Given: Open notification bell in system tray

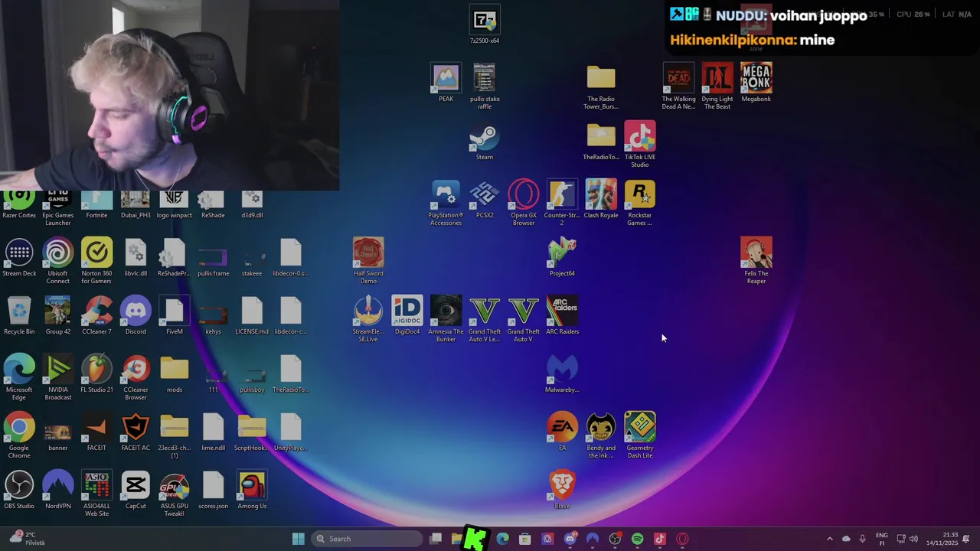Looking at the screenshot, I should 966,539.
